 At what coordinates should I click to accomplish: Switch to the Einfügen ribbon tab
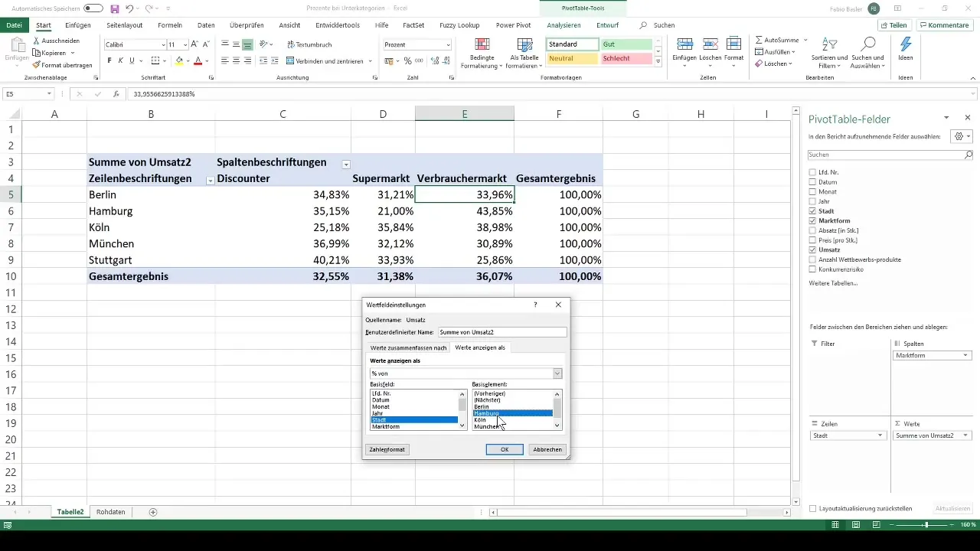78,25
